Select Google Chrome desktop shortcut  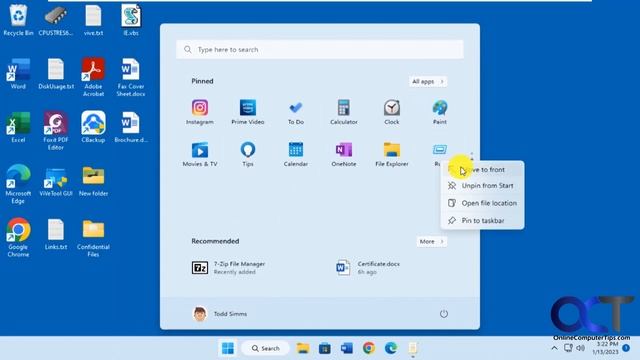tap(18, 237)
